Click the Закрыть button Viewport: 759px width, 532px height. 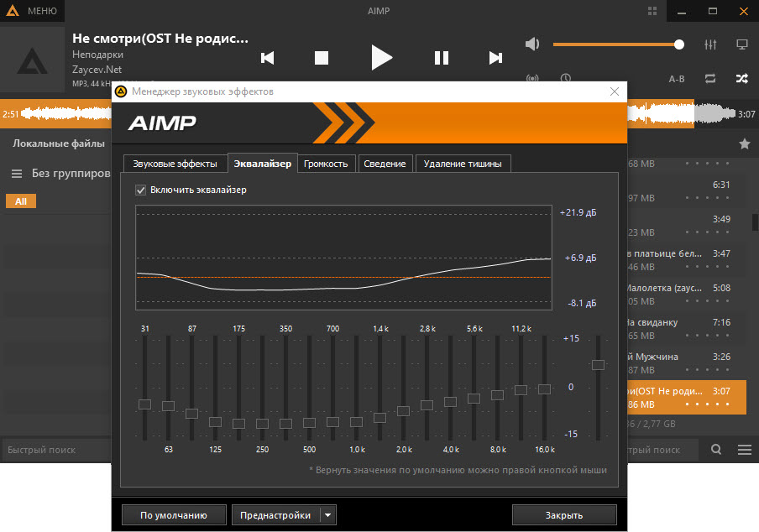pyautogui.click(x=564, y=515)
